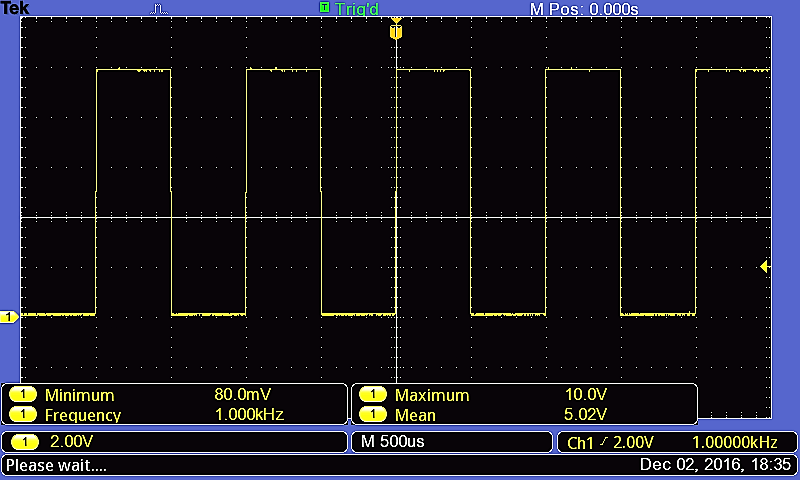Viewport: 800px width, 480px height.
Task: Click the M 500us timebase readout
Action: coord(392,441)
